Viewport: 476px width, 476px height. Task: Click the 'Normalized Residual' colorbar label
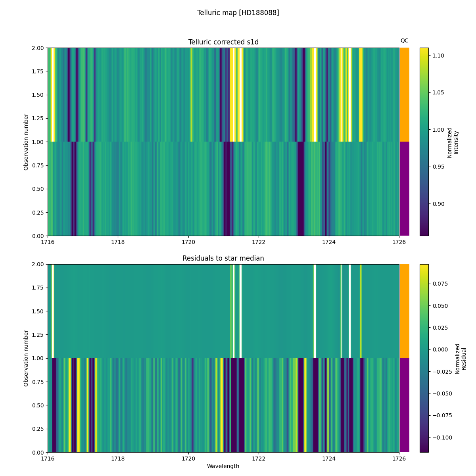pyautogui.click(x=461, y=358)
